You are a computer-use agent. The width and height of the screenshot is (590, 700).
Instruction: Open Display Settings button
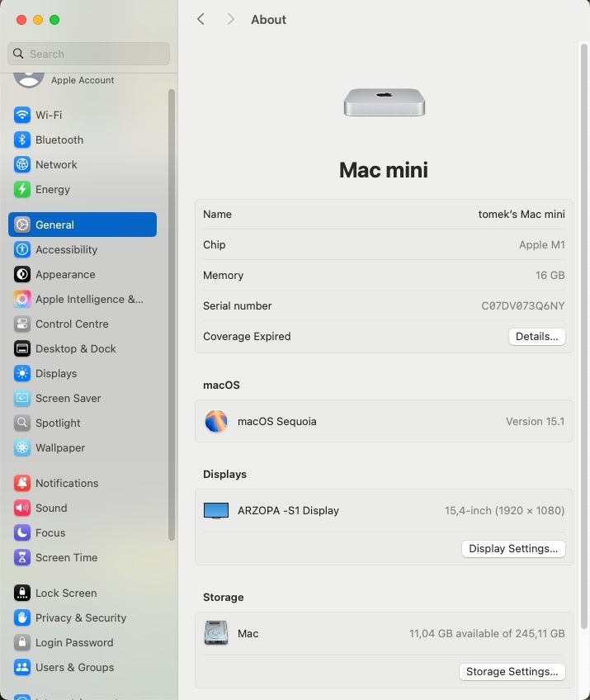513,549
